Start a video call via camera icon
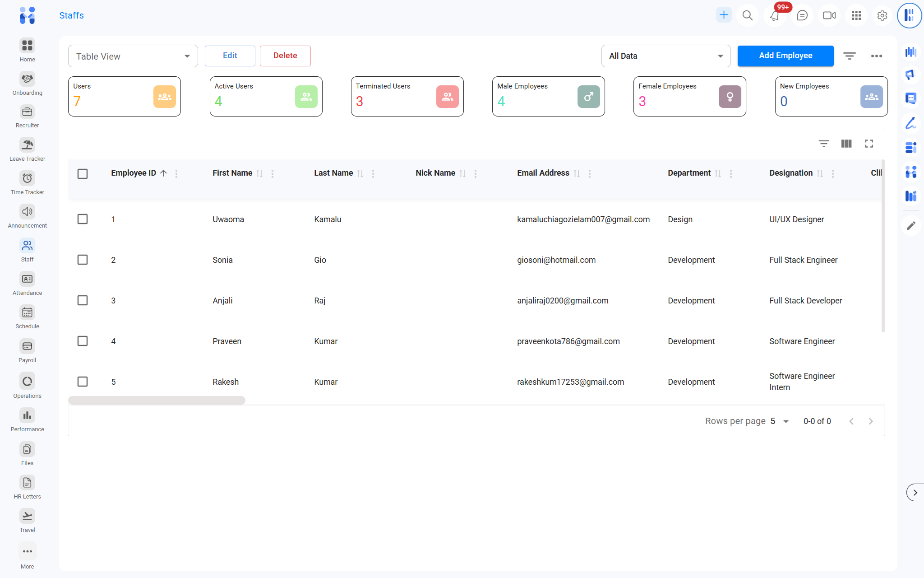The height and width of the screenshot is (578, 924). coord(829,16)
